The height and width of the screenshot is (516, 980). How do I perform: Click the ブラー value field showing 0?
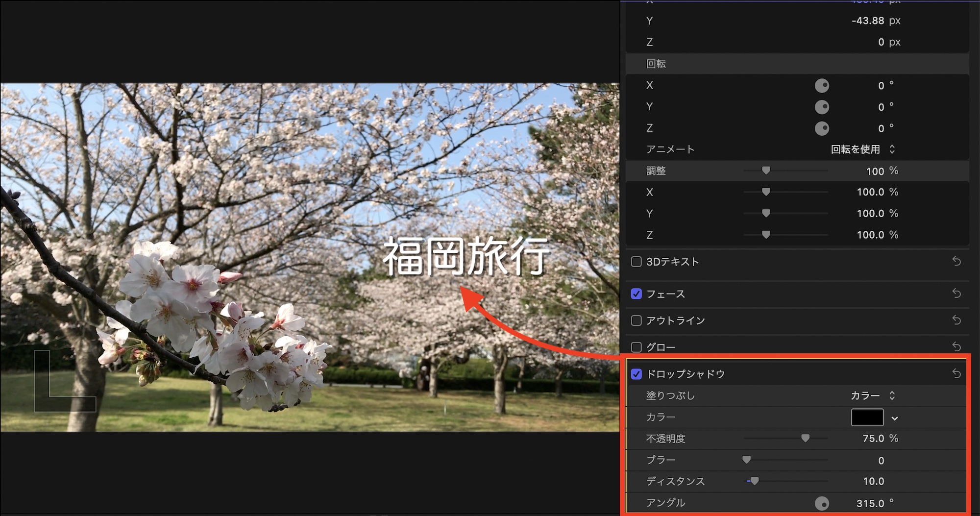coord(881,461)
